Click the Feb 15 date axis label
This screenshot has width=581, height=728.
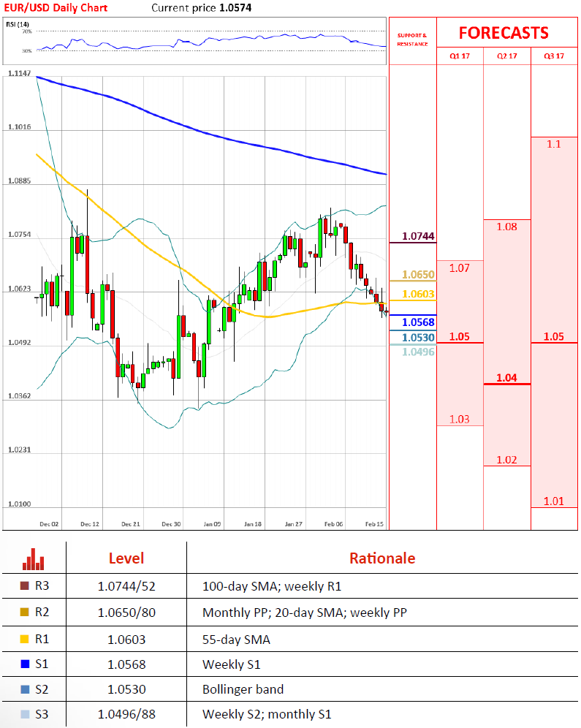tap(374, 524)
